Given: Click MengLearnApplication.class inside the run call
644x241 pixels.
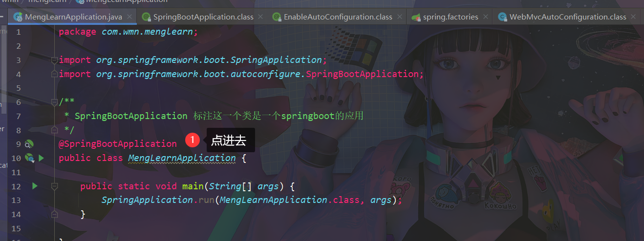Looking at the screenshot, I should 290,200.
